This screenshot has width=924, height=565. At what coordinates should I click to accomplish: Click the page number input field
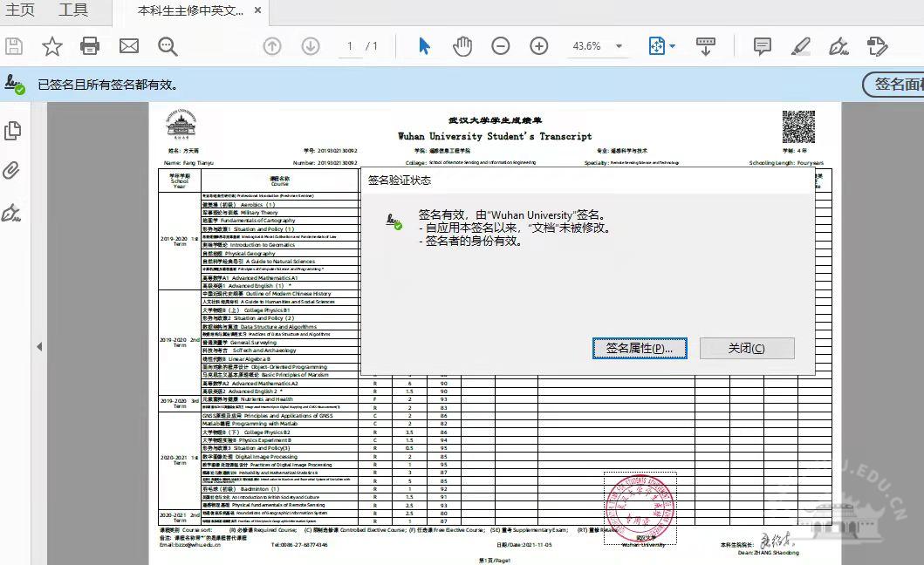point(350,46)
